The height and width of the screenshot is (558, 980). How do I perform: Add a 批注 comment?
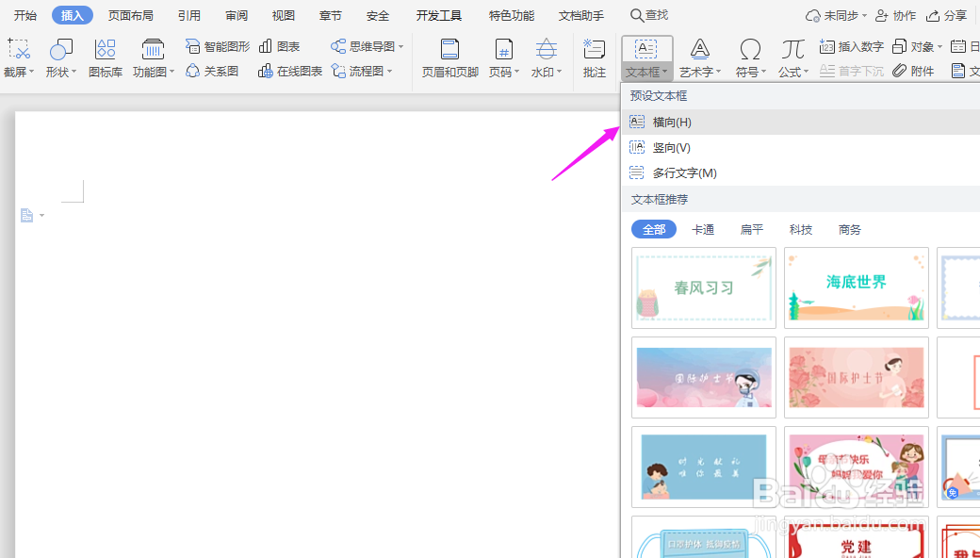click(x=594, y=57)
